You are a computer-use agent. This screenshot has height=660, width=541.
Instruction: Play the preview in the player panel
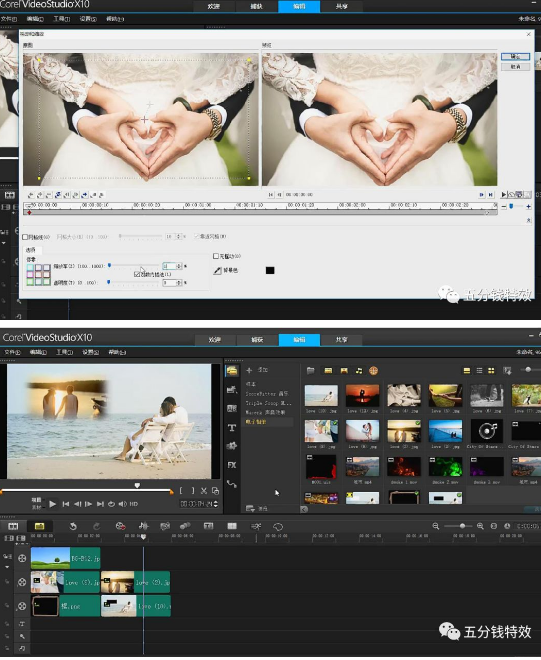[52, 504]
